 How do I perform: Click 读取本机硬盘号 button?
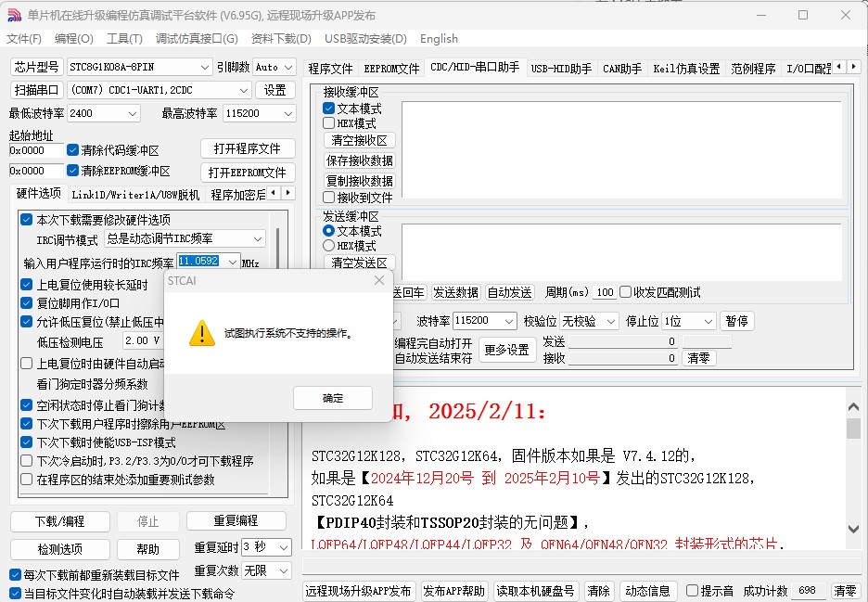535,591
